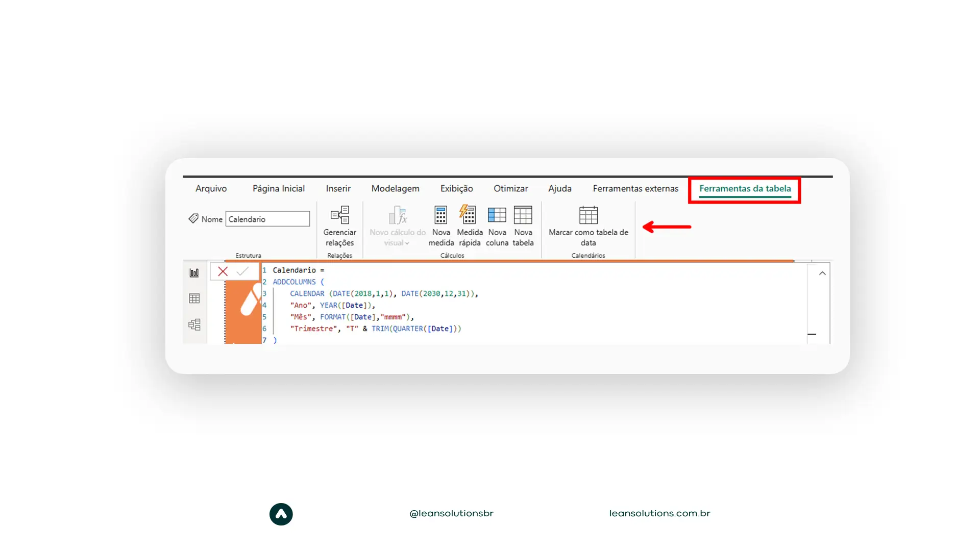
Task: Click ADDCOLUMNS in formula line 2
Action: [x=294, y=282]
